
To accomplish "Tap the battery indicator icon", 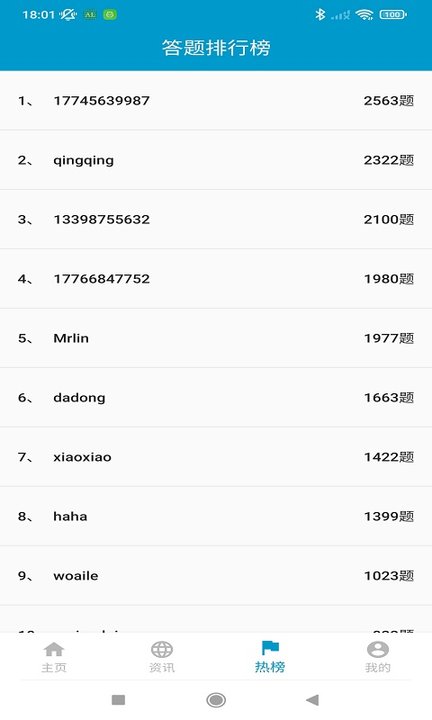I will [393, 15].
